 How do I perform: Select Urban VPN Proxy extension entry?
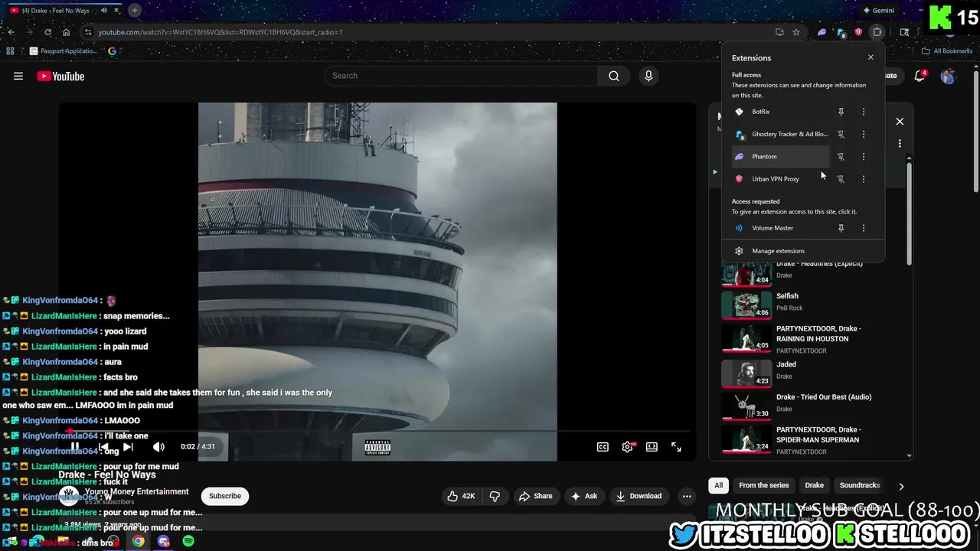click(781, 179)
